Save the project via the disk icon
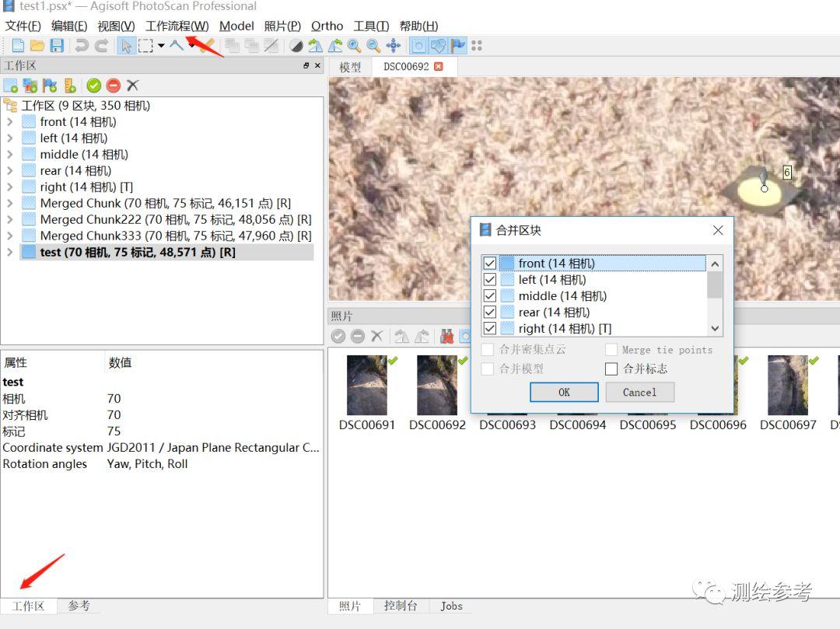The image size is (840, 629). (57, 45)
